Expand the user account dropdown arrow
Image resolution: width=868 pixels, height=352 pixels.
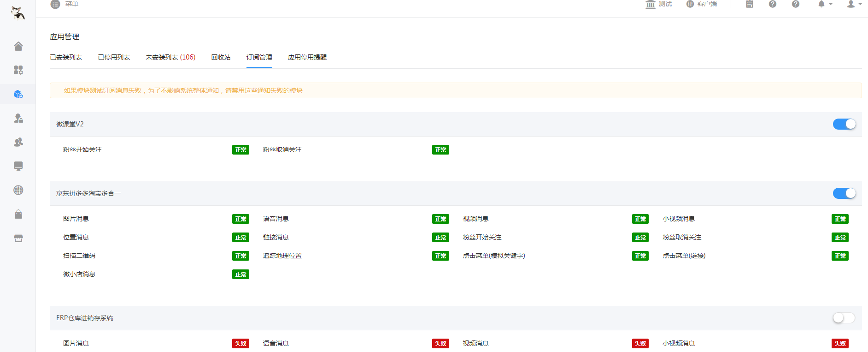pos(860,4)
